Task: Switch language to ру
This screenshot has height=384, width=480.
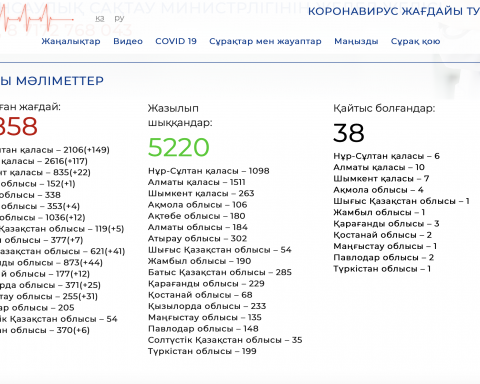Action: [119, 19]
